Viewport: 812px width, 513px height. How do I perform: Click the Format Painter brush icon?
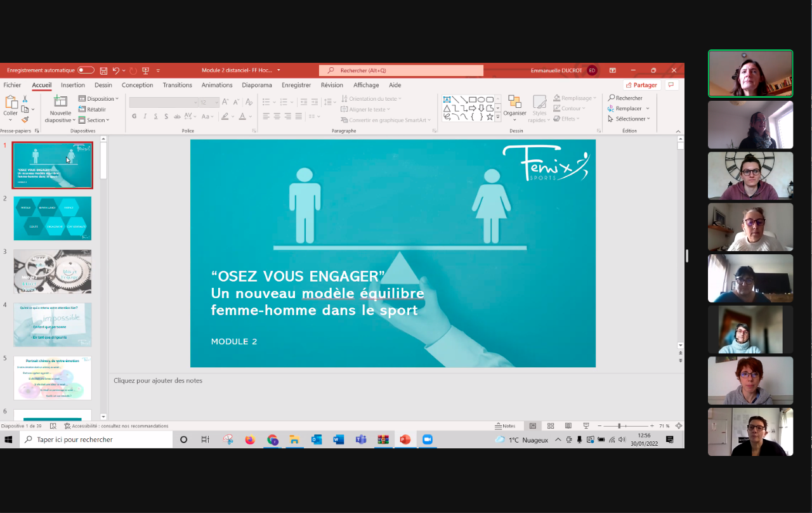click(25, 119)
